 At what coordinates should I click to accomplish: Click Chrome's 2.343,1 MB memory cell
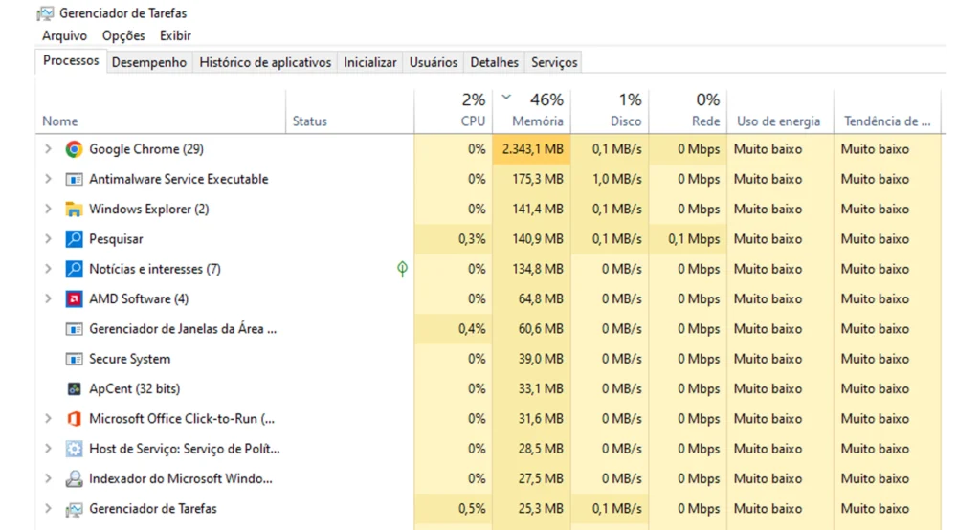(x=531, y=148)
